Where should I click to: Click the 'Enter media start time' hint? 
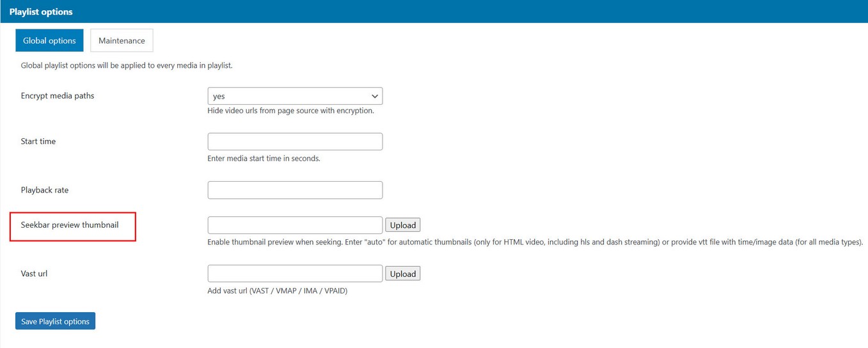[x=264, y=159]
